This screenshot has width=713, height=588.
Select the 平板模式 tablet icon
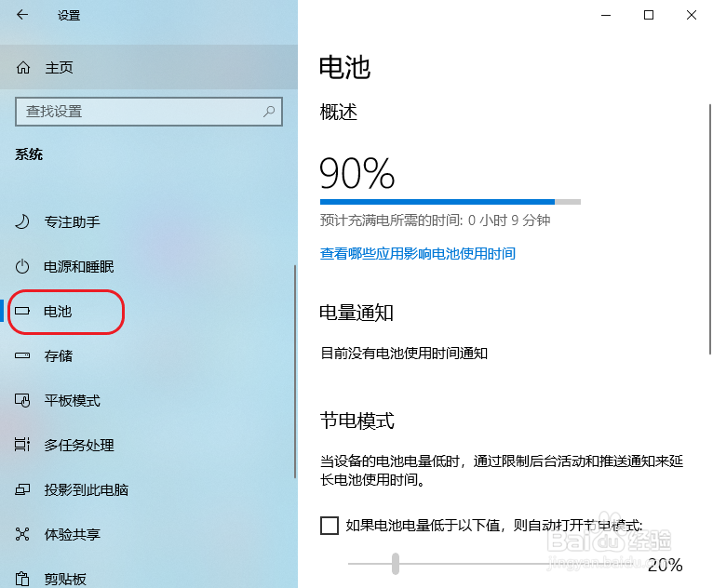[22, 400]
